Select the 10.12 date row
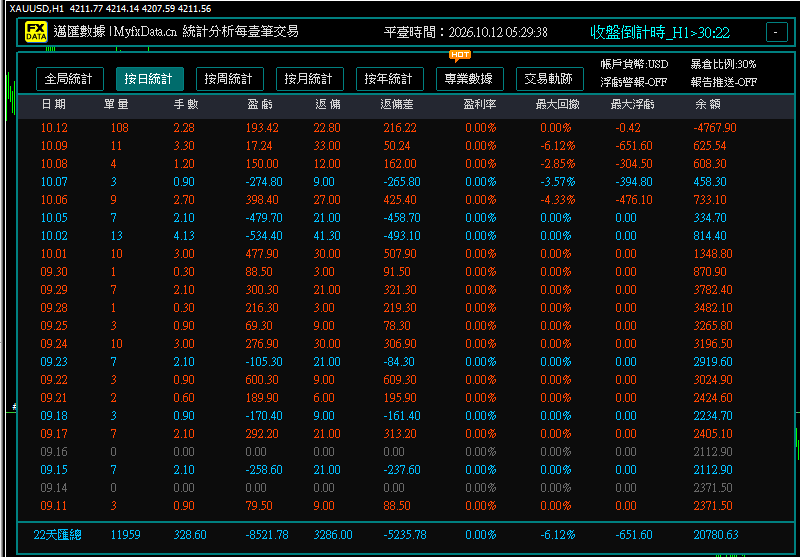This screenshot has width=800, height=557. click(x=406, y=128)
